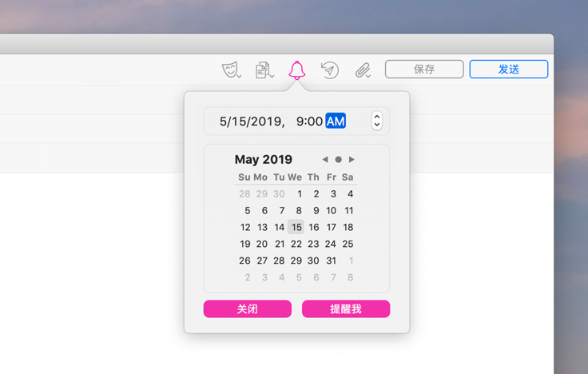The width and height of the screenshot is (588, 374).
Task: Select May 24 in calendar
Action: 331,244
